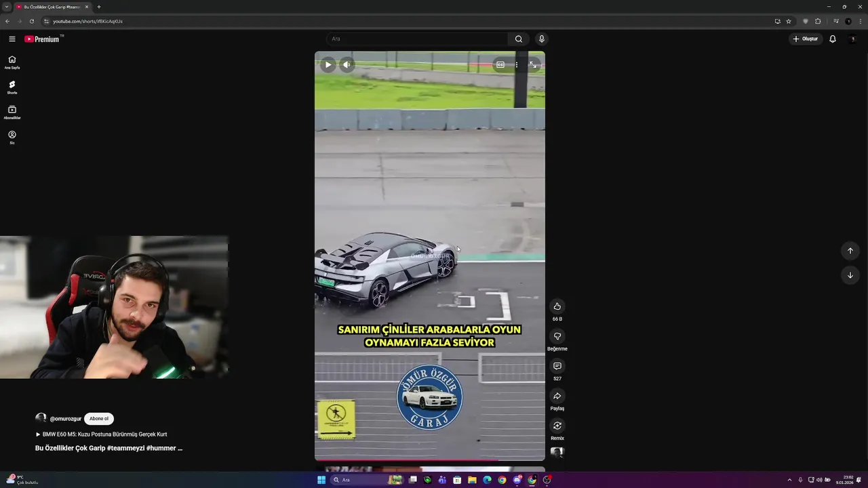Open the Chrome tab search dropdown
Viewport: 868px width, 488px height.
click(x=6, y=7)
